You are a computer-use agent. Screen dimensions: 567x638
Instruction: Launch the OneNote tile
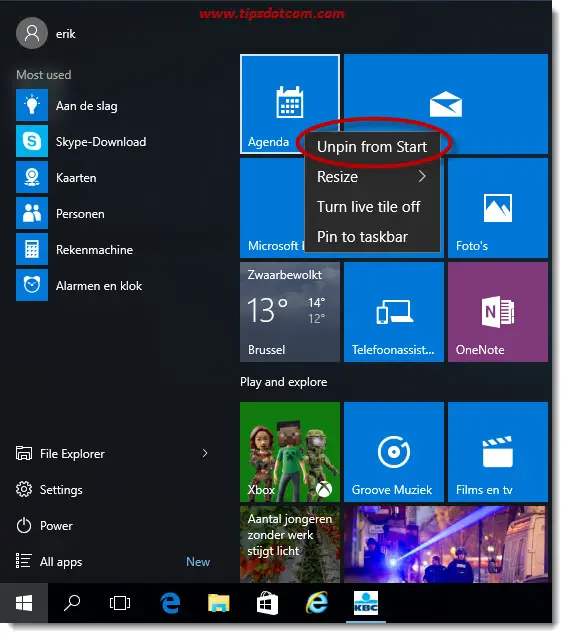(498, 312)
